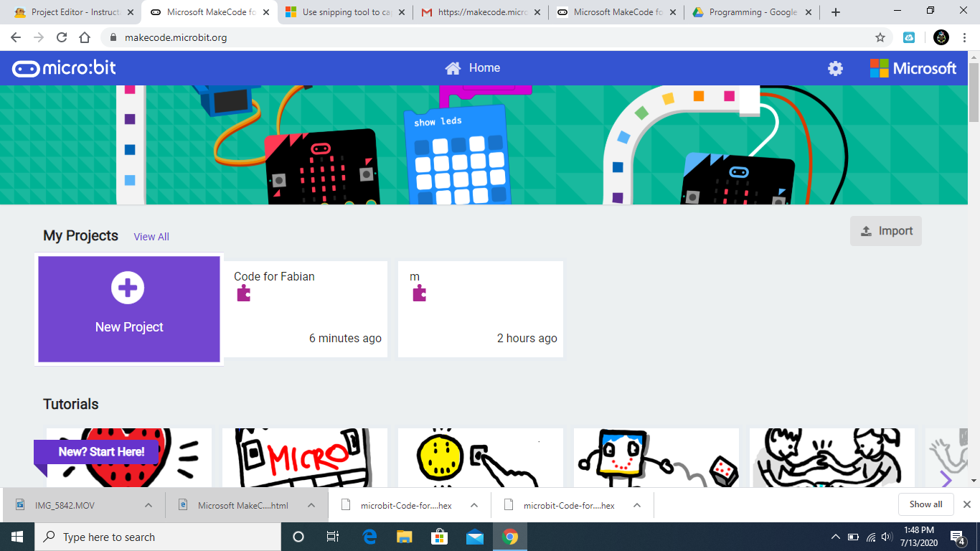Create a New Project
980x551 pixels.
(x=129, y=309)
